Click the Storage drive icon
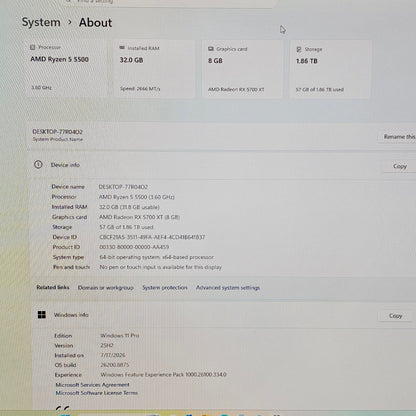The width and height of the screenshot is (416, 416). coord(299,49)
